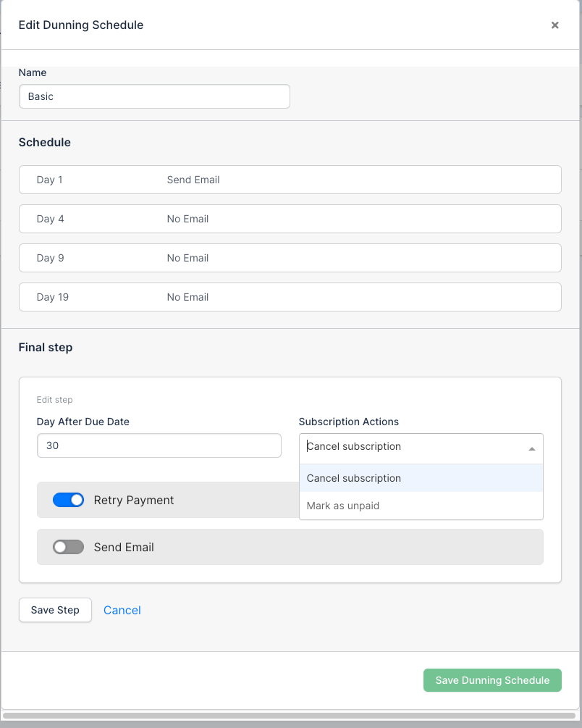Viewport: 582px width, 728px height.
Task: Open the Day 9 schedule step
Action: coord(290,258)
